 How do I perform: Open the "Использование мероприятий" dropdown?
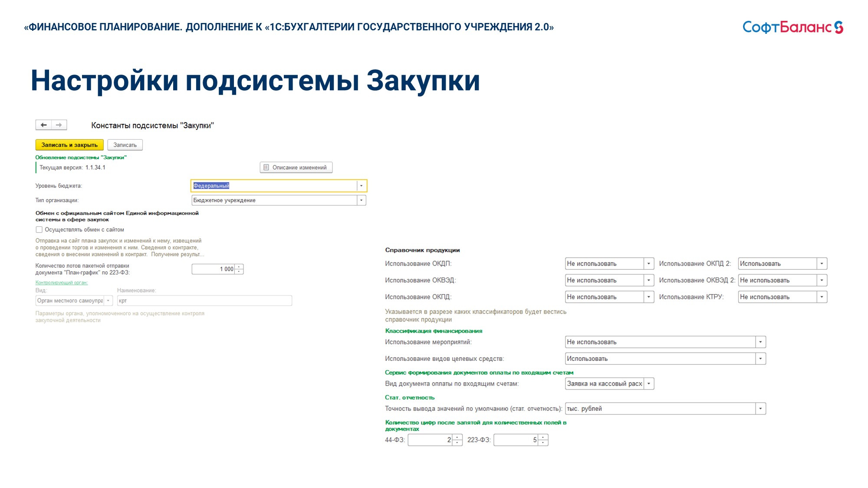pos(760,342)
